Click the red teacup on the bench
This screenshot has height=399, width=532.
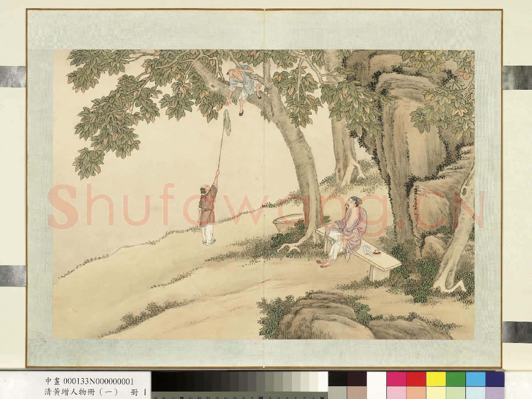[x=377, y=251]
